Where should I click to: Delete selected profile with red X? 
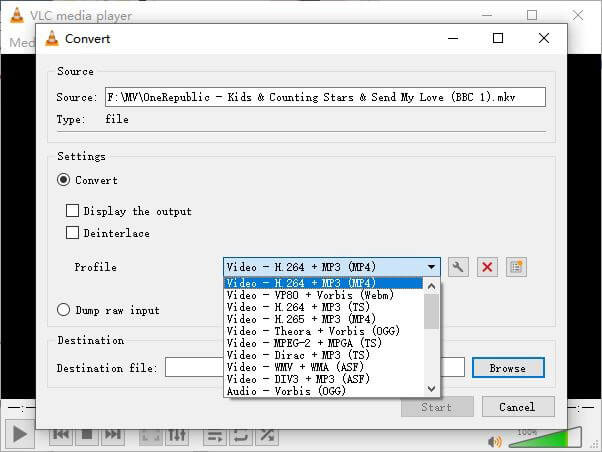click(x=487, y=267)
